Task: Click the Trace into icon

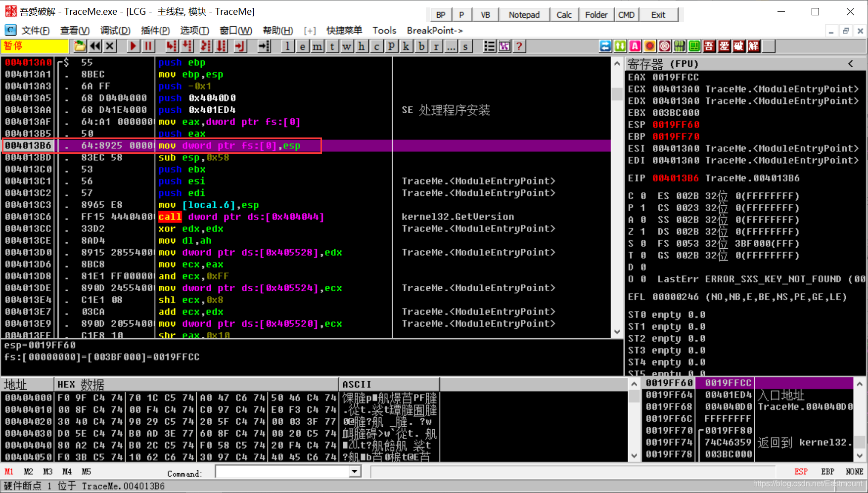Action: [206, 46]
